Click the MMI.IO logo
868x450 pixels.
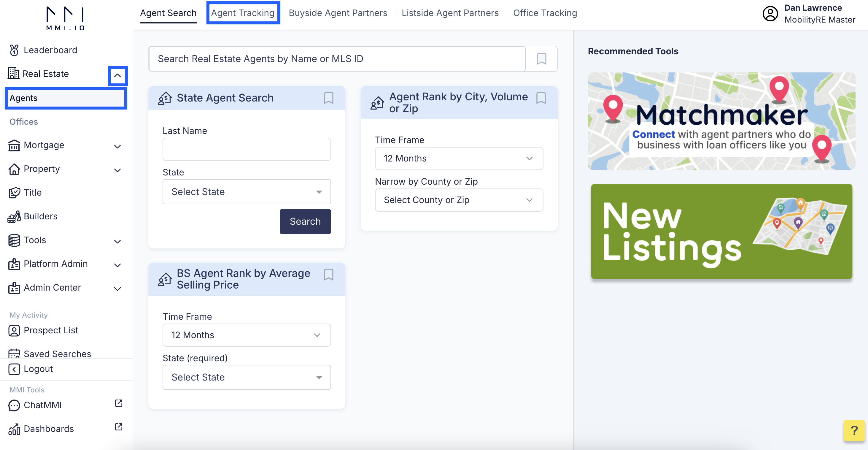click(65, 18)
